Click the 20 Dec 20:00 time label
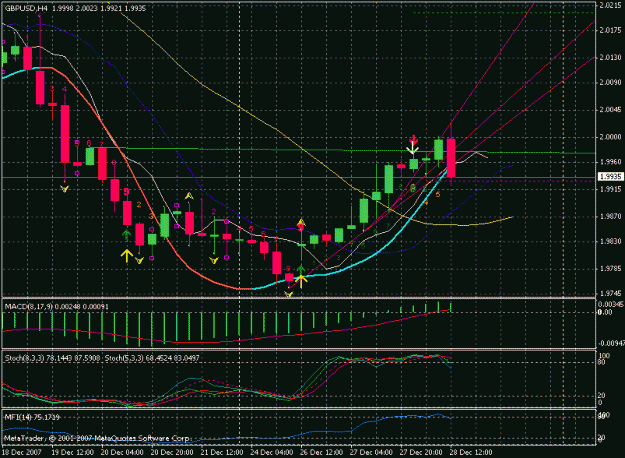Image resolution: width=625 pixels, height=458 pixels. [172, 452]
